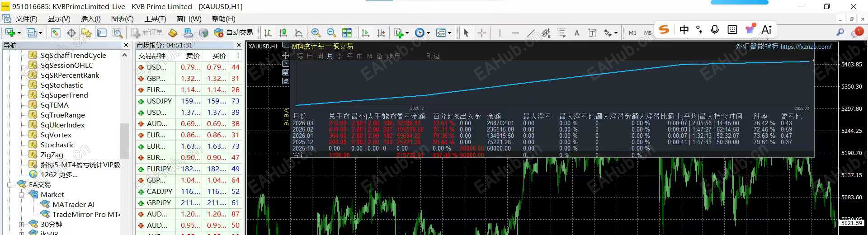Toggle chart auto scroll icon
The width and height of the screenshot is (868, 235).
point(366,33)
